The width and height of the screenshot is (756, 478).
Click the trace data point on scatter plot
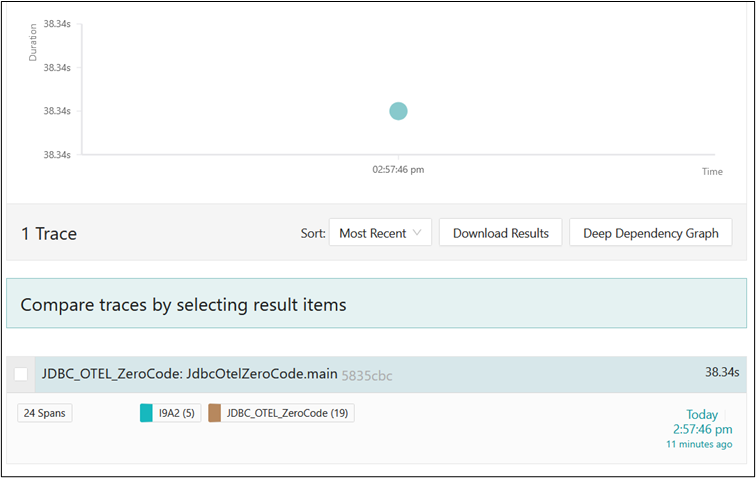pyautogui.click(x=398, y=111)
